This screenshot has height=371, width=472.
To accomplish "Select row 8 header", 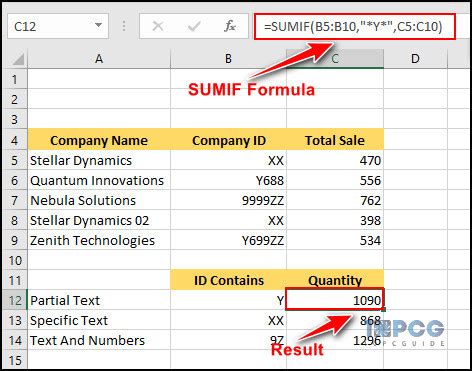I will click(14, 220).
